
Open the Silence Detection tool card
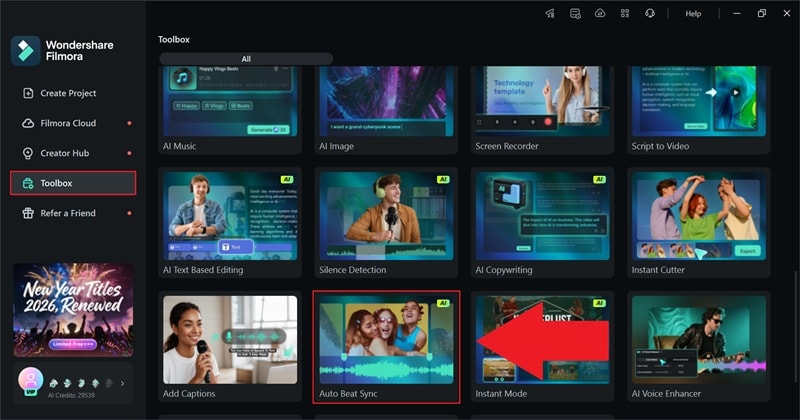pos(386,223)
